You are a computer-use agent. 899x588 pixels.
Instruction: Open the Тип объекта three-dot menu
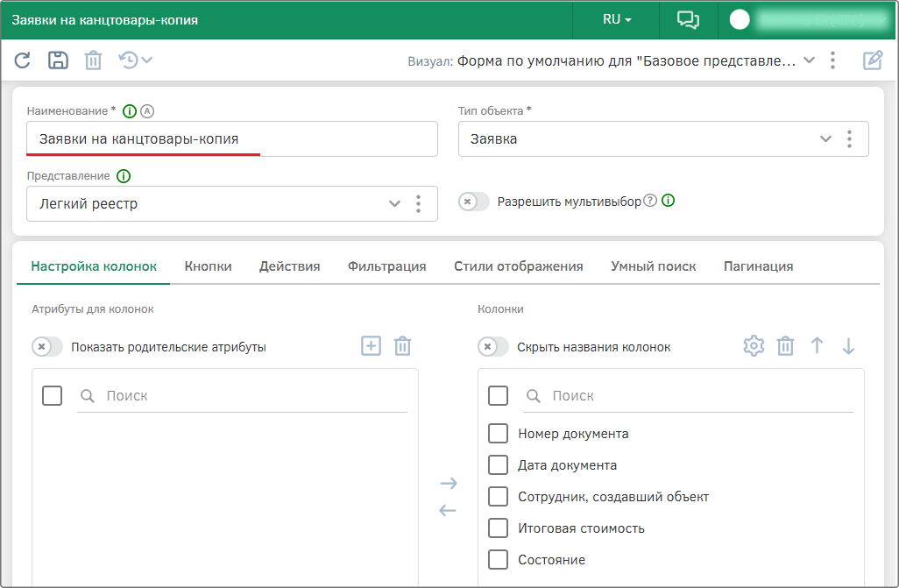[x=849, y=138]
